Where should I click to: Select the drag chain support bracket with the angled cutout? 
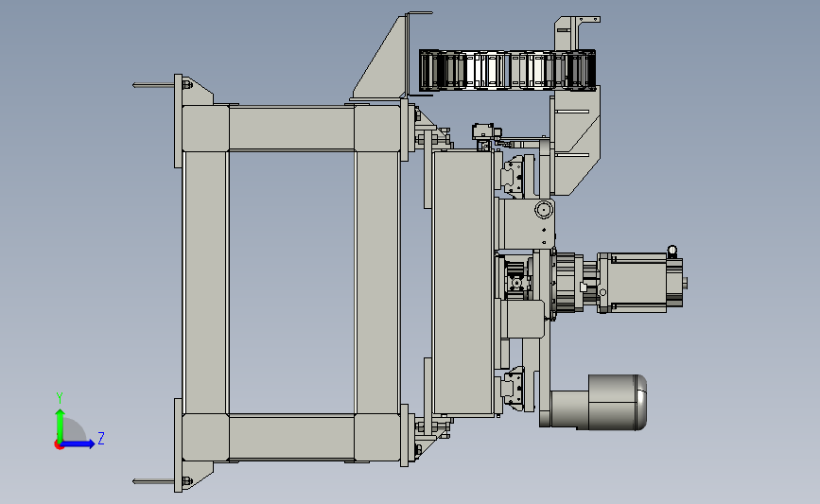pos(575,140)
